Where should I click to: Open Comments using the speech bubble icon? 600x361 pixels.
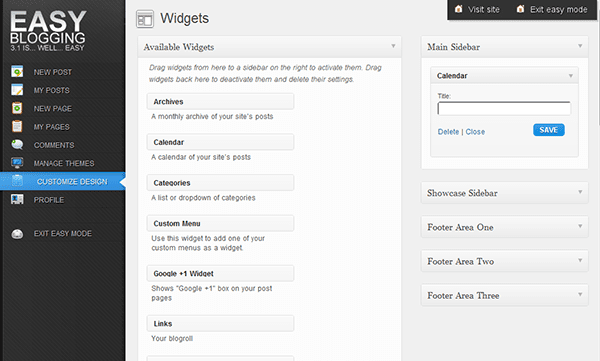(x=17, y=145)
